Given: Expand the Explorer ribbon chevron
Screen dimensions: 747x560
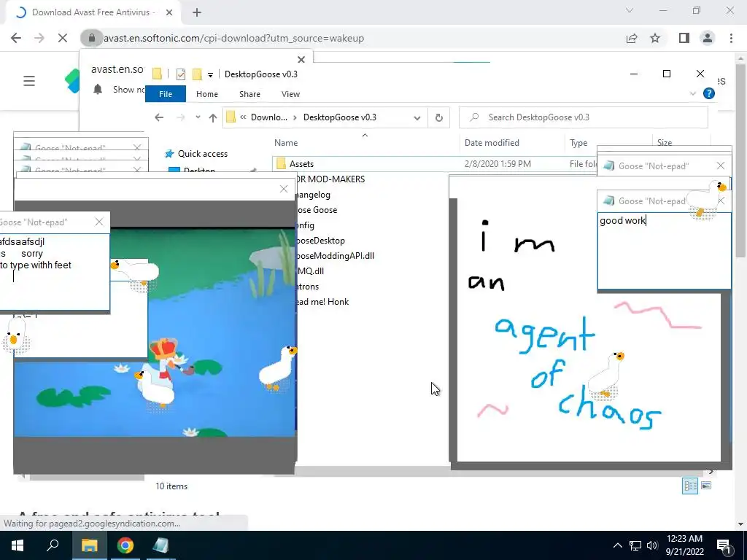Looking at the screenshot, I should coord(693,94).
